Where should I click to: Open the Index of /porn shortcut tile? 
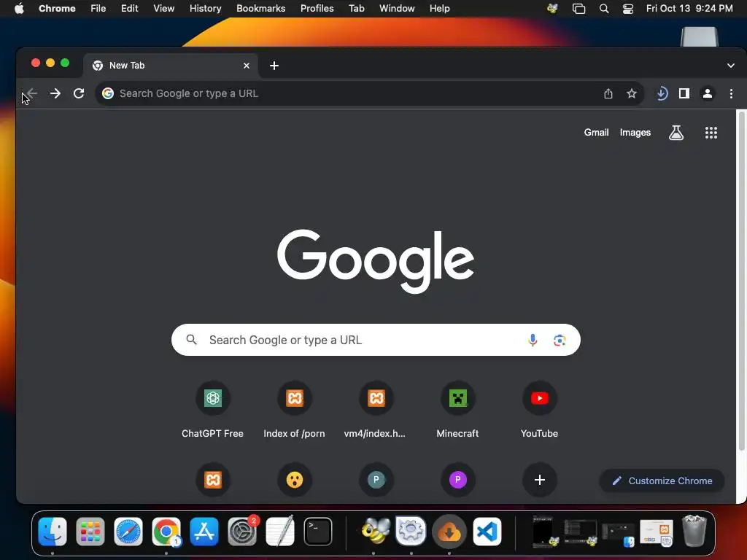point(295,410)
